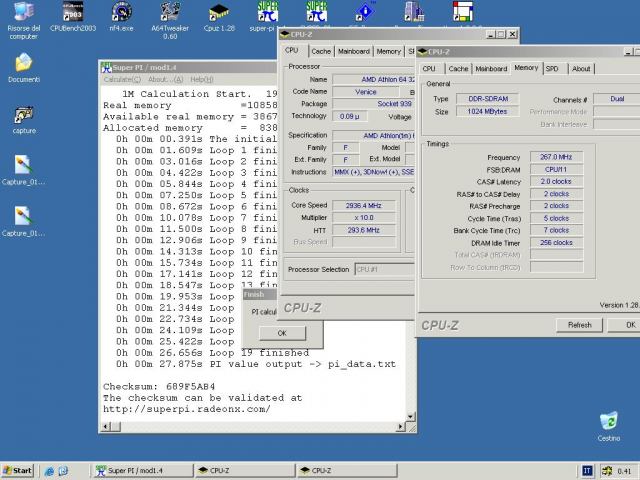
Task: Click the front CPU-Z window's title bar icon
Action: [422, 52]
